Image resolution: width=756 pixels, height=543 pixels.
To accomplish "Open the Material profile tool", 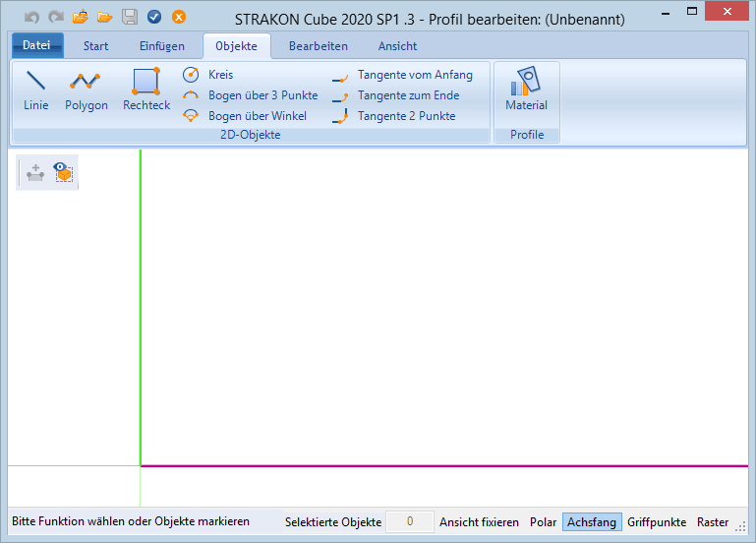I will pyautogui.click(x=526, y=90).
